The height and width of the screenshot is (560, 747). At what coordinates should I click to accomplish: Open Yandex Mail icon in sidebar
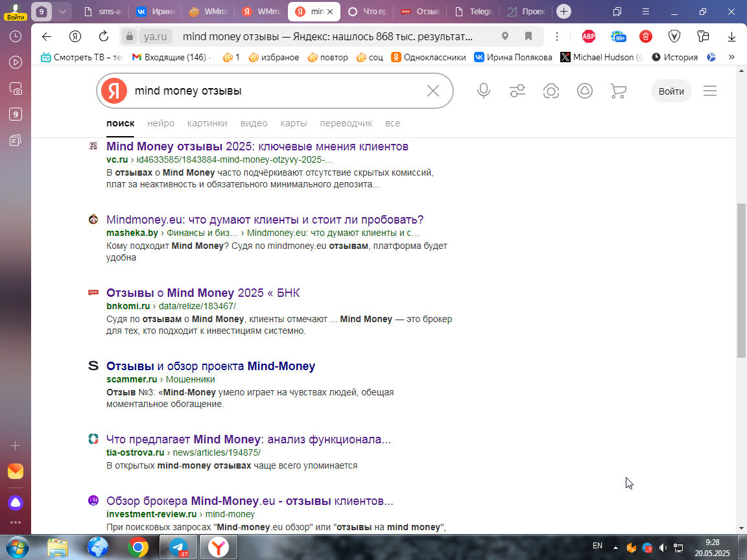pyautogui.click(x=16, y=471)
